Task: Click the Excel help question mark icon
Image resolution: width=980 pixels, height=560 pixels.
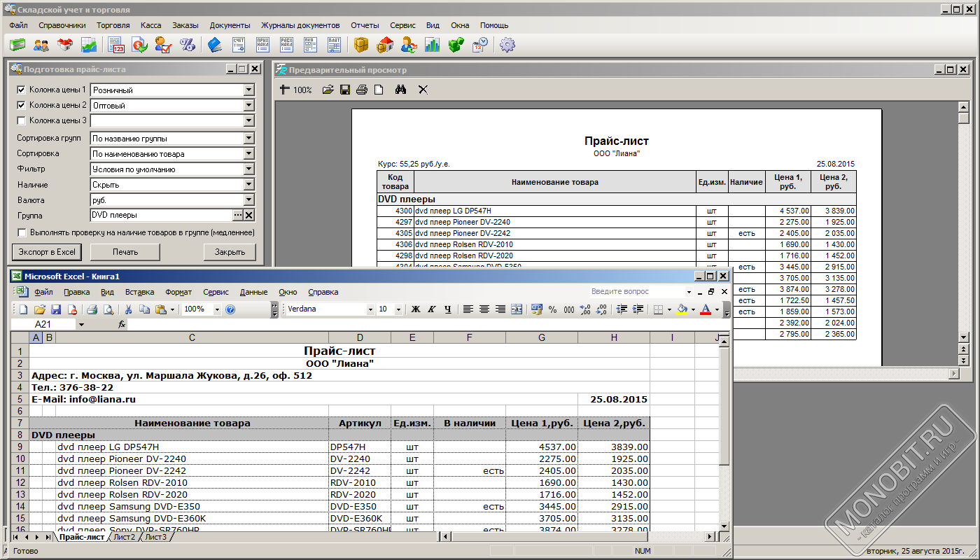Action: point(230,309)
